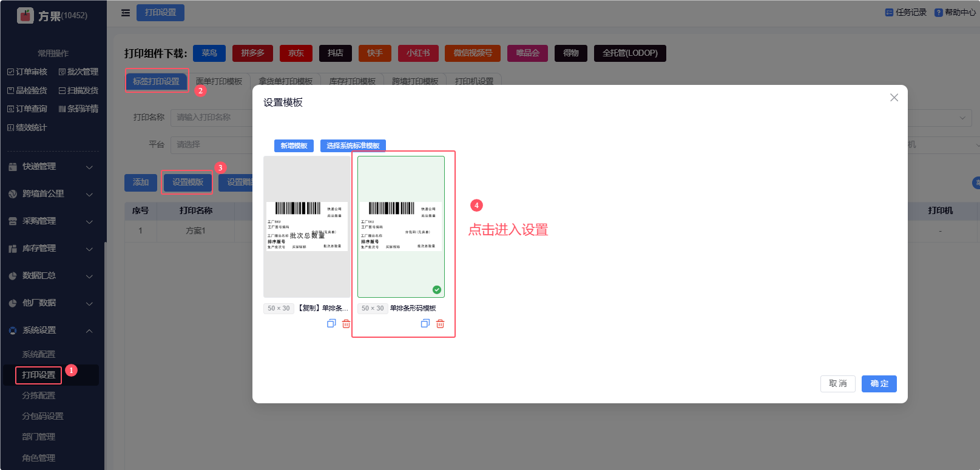Open 绩效统计 quick action
980x470 pixels.
pyautogui.click(x=27, y=127)
